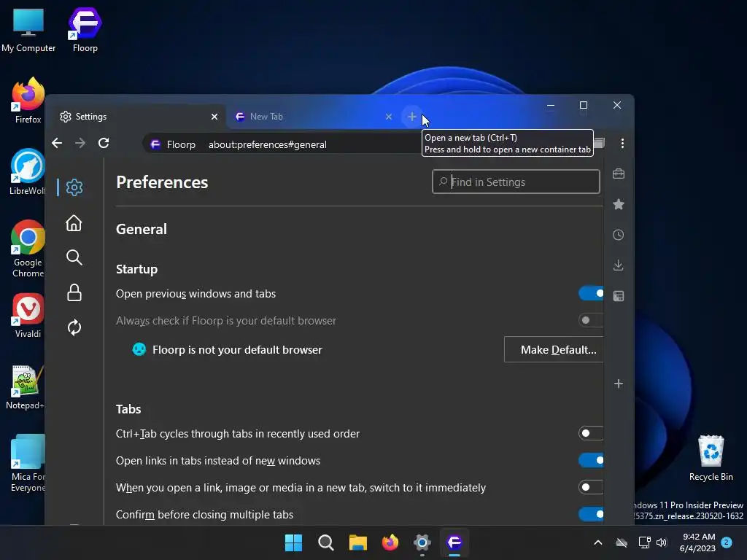Select LibreWolf desktop shortcut

[x=28, y=172]
